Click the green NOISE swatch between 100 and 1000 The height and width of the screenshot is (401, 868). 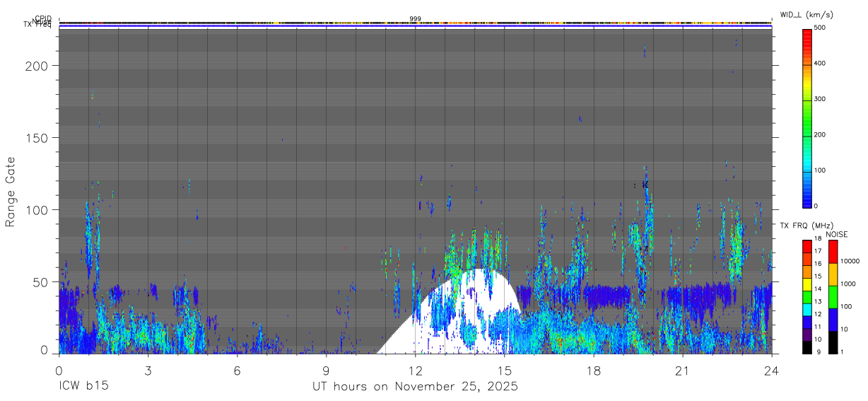click(x=833, y=297)
